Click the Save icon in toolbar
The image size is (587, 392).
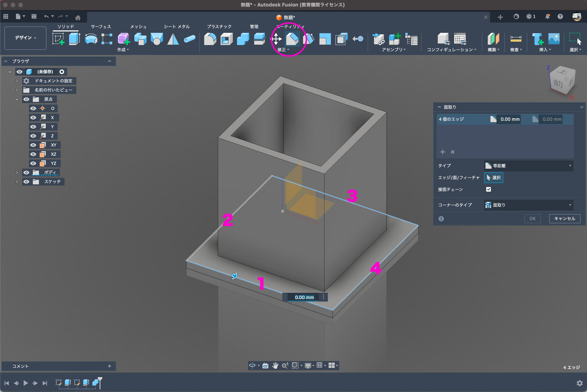[34, 16]
